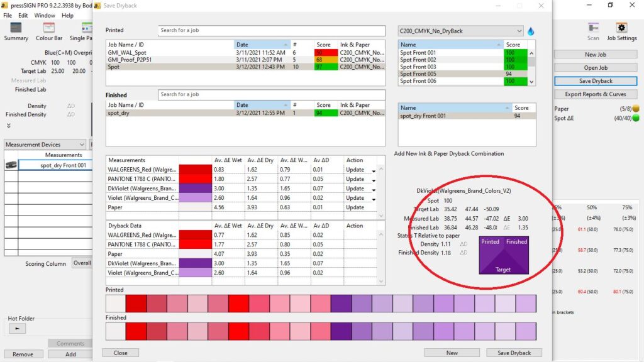This screenshot has width=644, height=362.
Task: Select the GMI_WAL_Spot job row
Action: click(x=246, y=53)
